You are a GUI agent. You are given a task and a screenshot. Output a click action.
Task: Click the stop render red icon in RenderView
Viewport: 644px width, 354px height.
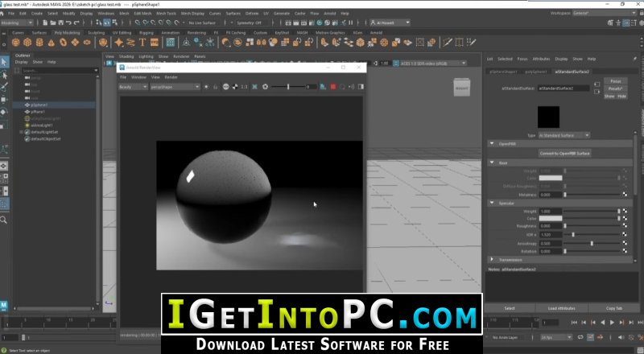(x=333, y=87)
